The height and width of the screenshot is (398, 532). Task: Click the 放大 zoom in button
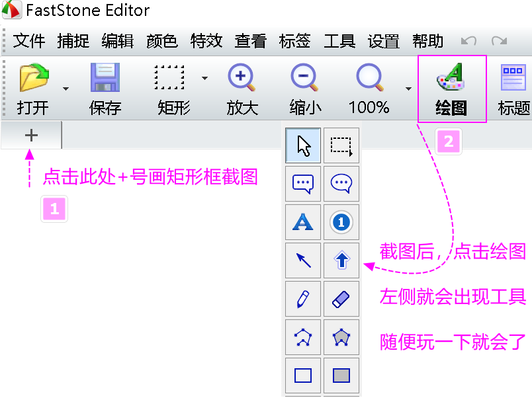pos(242,89)
